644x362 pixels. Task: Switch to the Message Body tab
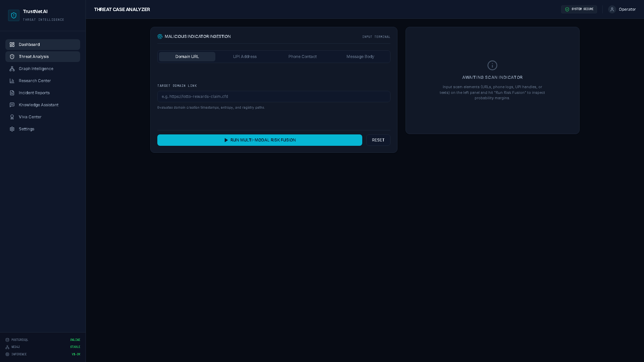pyautogui.click(x=360, y=57)
